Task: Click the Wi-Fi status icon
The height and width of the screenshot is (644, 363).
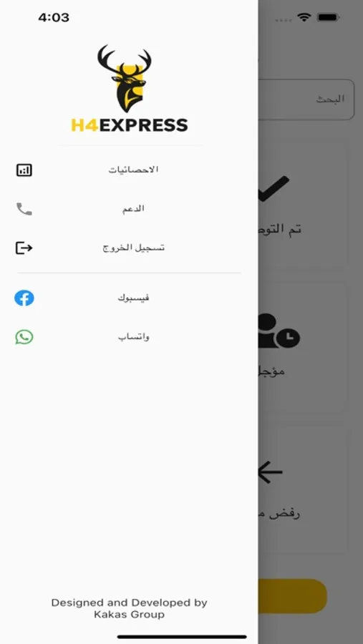Action: pos(304,17)
